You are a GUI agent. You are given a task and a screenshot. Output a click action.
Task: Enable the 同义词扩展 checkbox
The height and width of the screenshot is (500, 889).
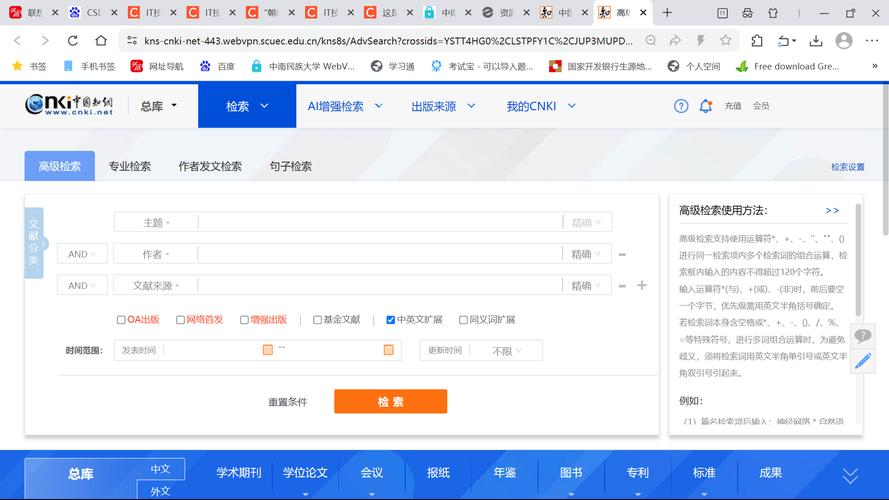click(x=463, y=320)
